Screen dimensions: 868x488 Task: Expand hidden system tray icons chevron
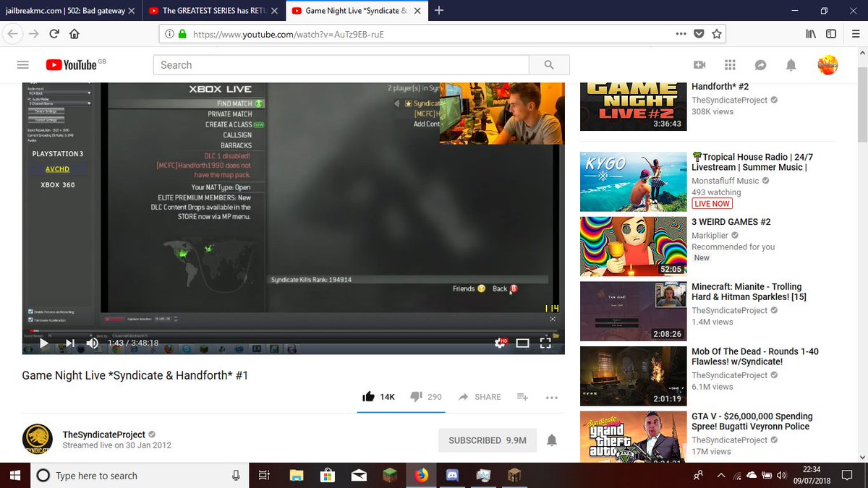720,476
